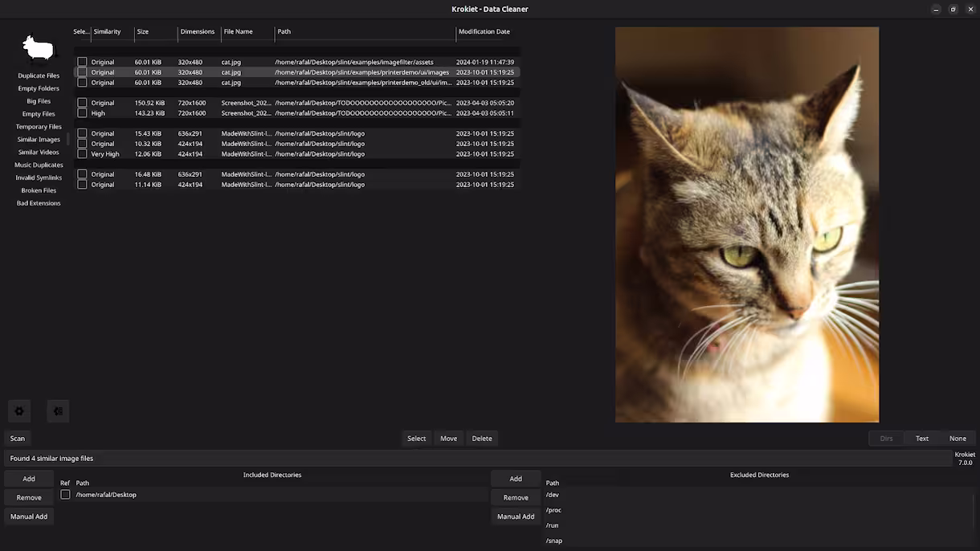Screen dimensions: 980x551
Task: Open the Broken Files tool
Action: [x=39, y=190]
